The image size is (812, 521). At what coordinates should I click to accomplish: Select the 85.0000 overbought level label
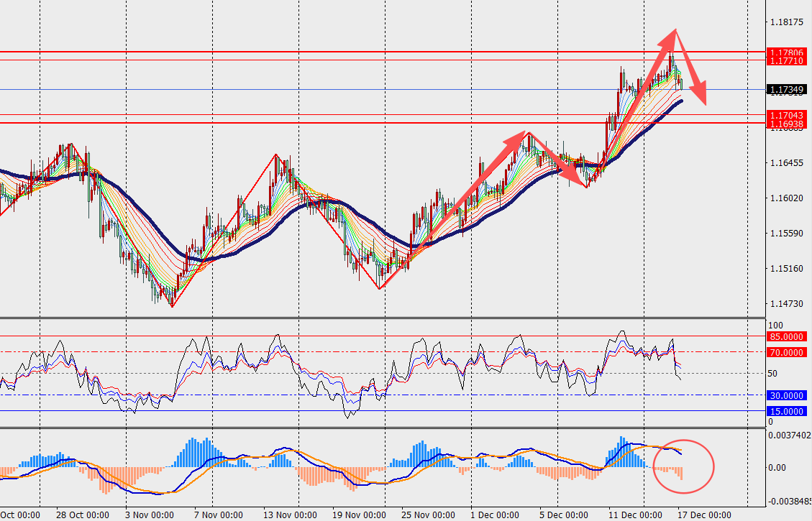click(786, 336)
